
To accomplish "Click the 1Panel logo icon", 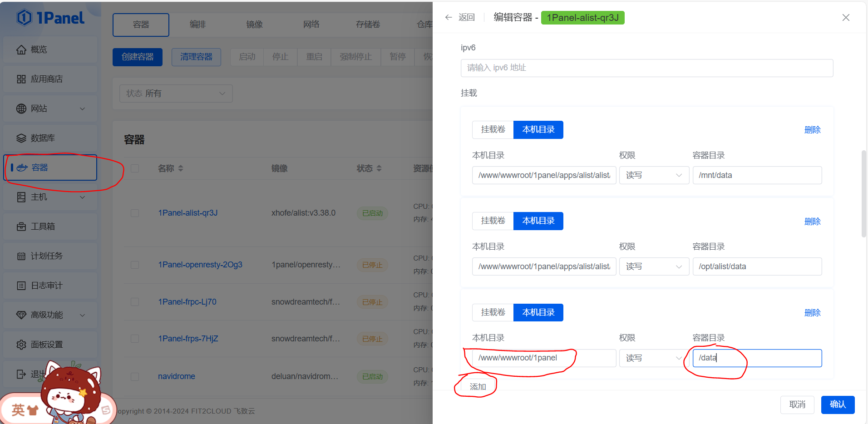I will tap(24, 18).
